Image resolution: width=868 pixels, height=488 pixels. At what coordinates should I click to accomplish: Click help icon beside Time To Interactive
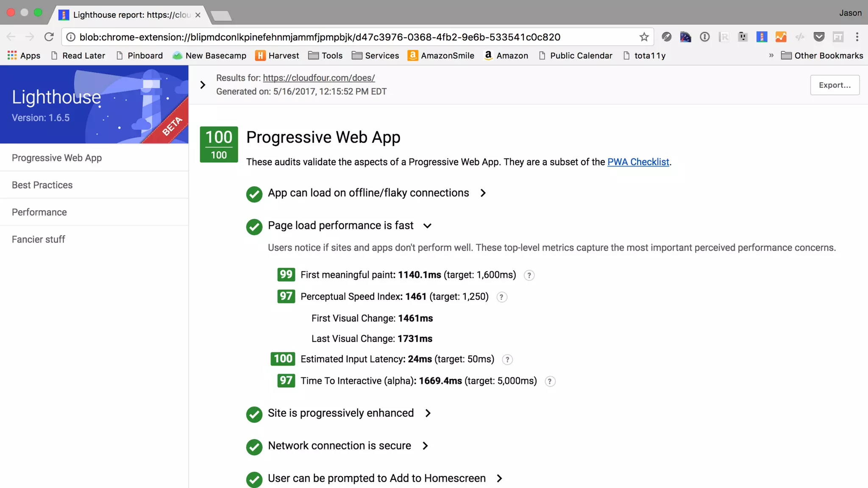550,381
